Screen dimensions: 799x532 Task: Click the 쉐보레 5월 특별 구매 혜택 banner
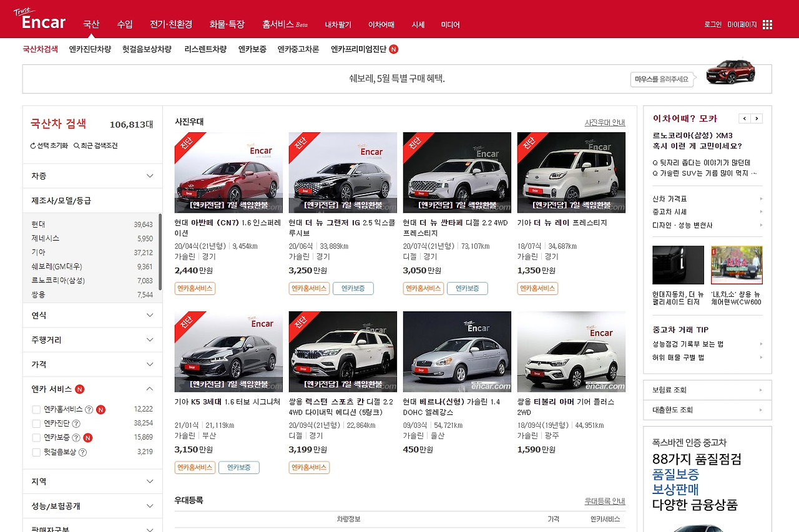397,79
